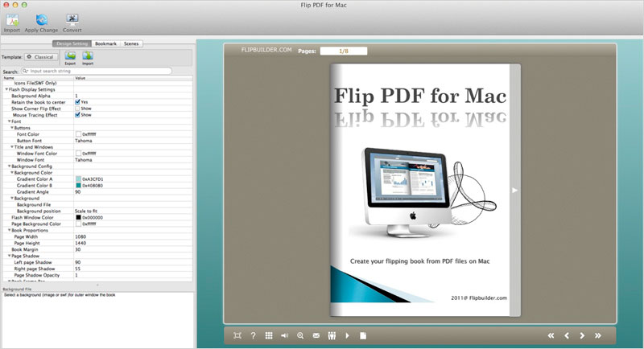Click FLIPBUILDER.COM link in viewer
This screenshot has width=644, height=349.
[x=266, y=50]
